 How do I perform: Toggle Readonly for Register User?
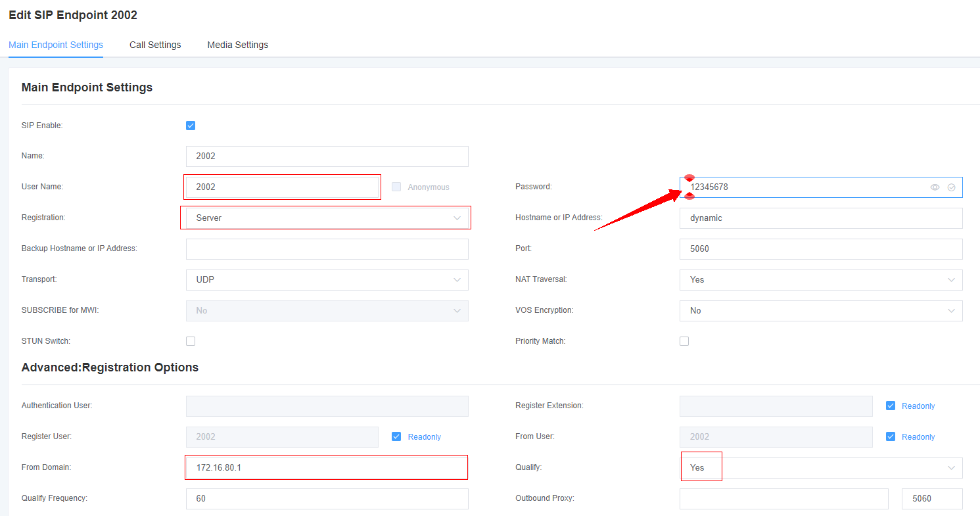(396, 436)
